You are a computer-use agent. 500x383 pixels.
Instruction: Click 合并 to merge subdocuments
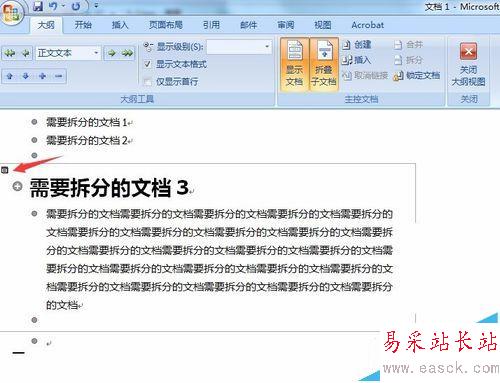[x=408, y=44]
